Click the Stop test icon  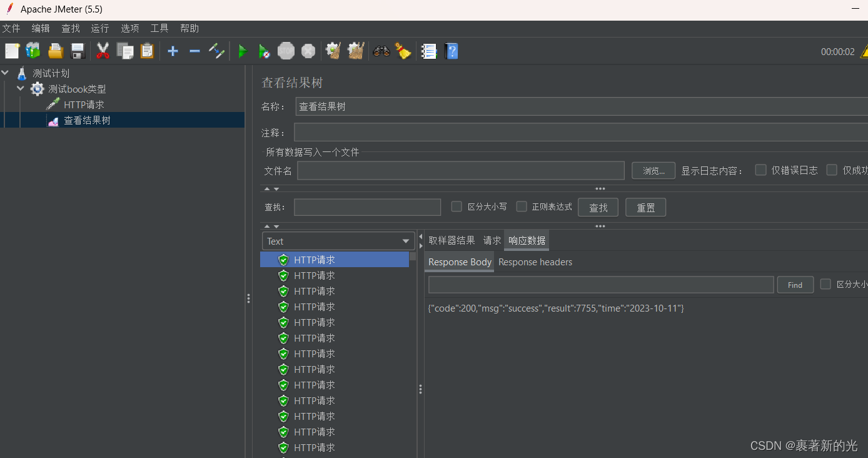[286, 51]
